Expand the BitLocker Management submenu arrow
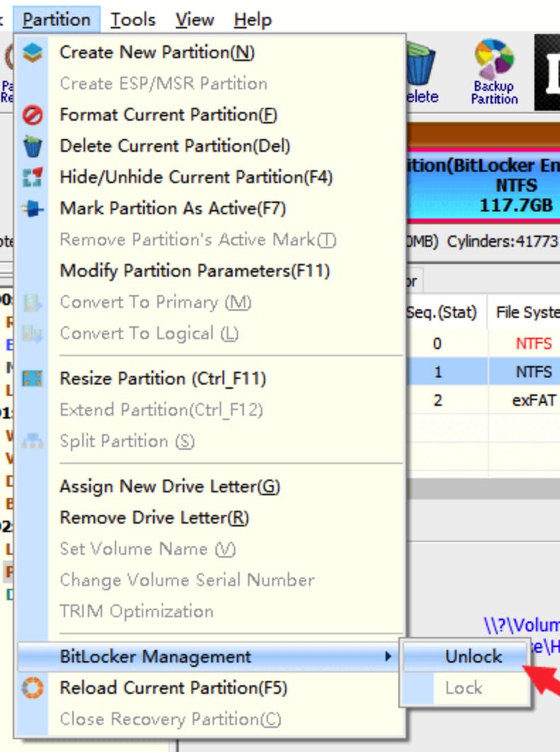 388,656
